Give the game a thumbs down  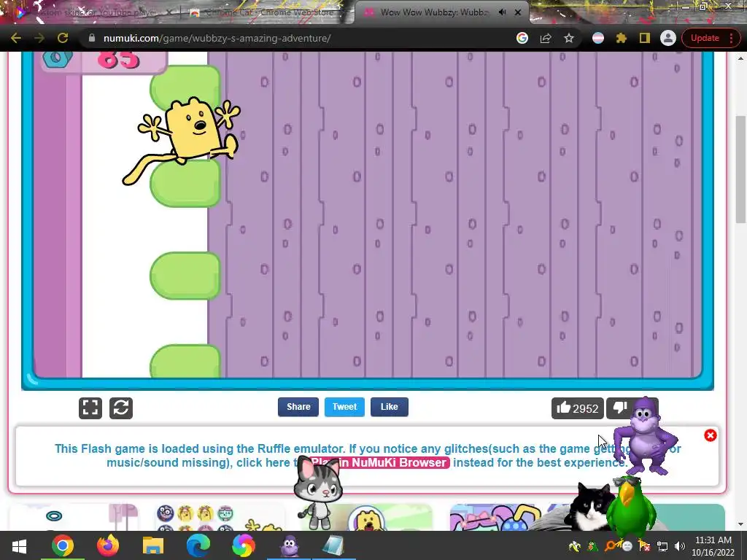619,408
